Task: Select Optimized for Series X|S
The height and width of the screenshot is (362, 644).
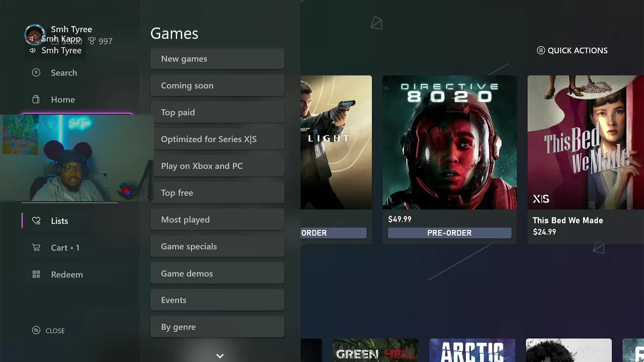Action: [x=217, y=139]
